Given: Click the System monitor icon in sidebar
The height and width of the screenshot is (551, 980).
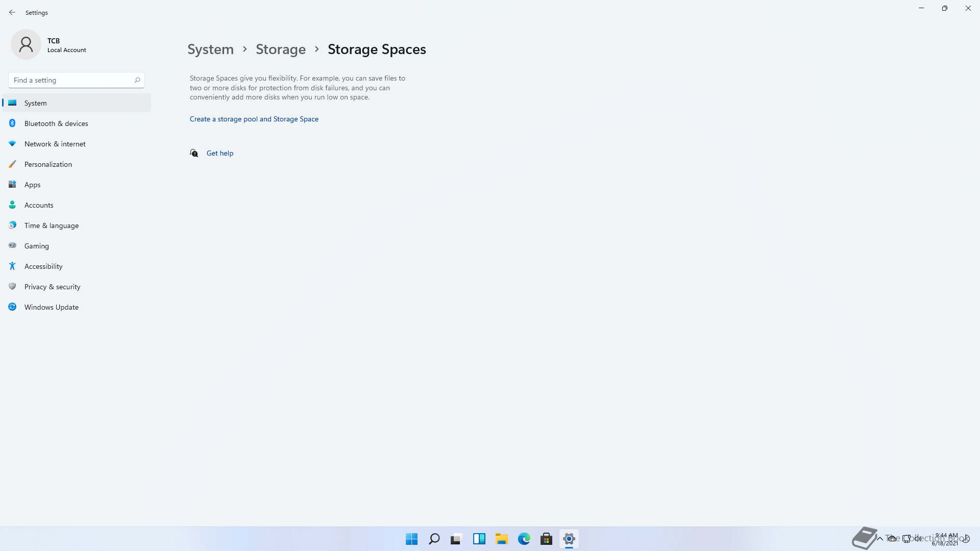Looking at the screenshot, I should 12,103.
